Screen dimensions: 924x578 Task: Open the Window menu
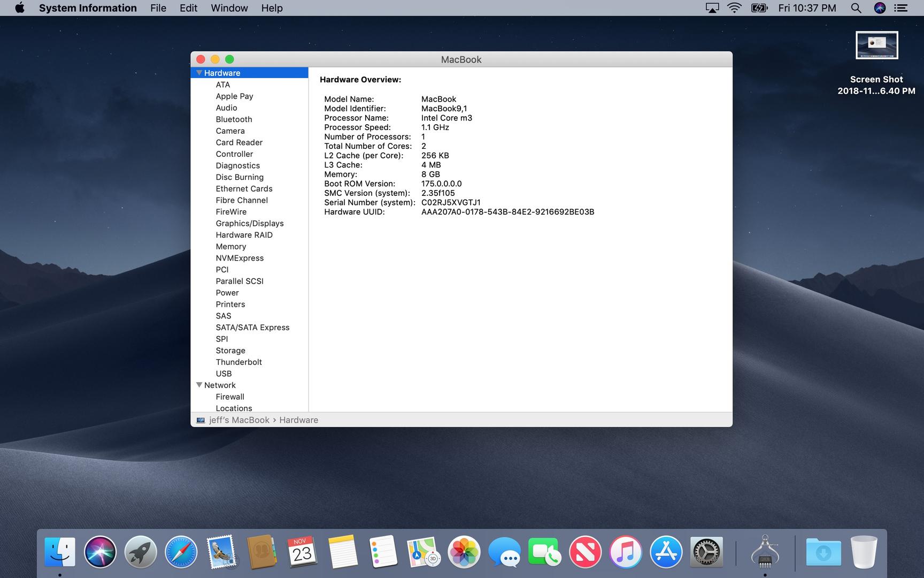[229, 8]
